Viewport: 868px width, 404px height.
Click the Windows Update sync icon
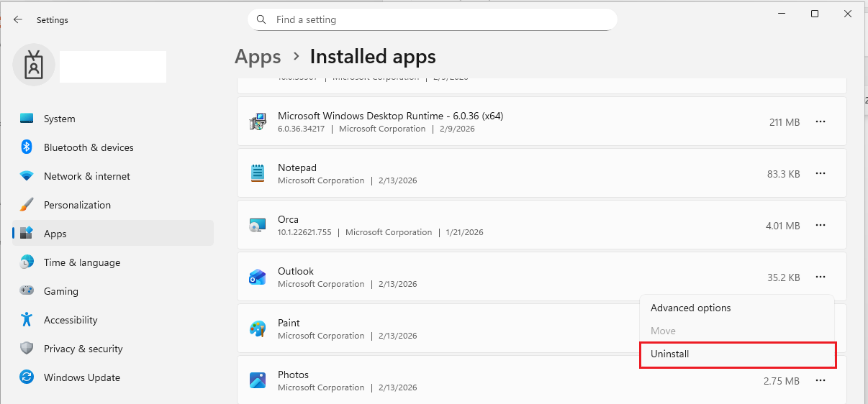(x=27, y=377)
